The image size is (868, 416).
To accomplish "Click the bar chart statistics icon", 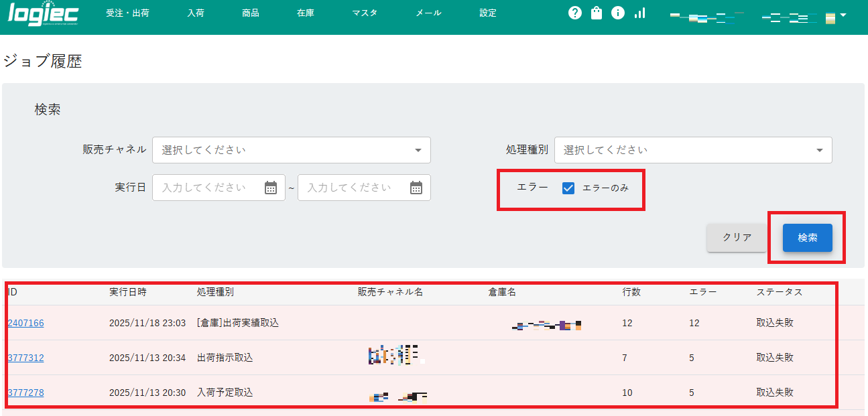I will click(639, 12).
